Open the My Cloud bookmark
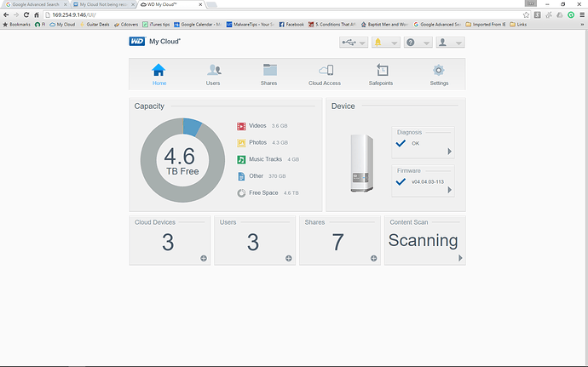The image size is (588, 367). [62, 25]
